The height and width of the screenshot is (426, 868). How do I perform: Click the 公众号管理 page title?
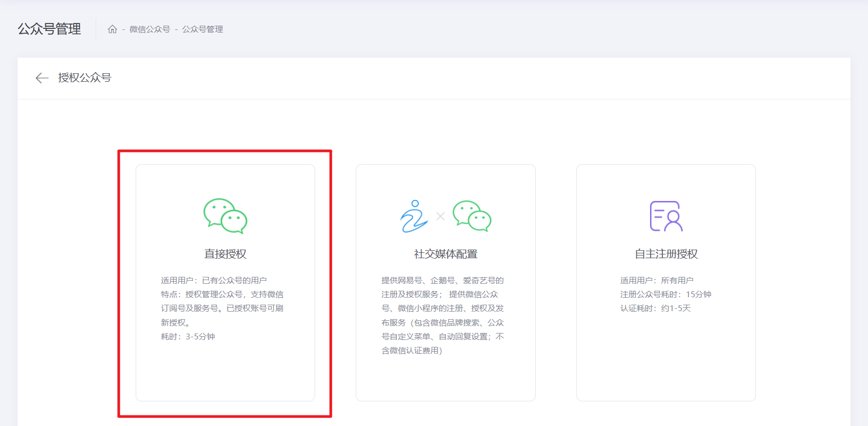click(x=49, y=29)
